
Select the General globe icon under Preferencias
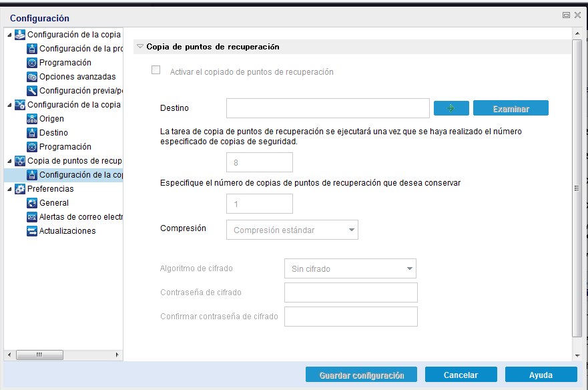(32, 202)
